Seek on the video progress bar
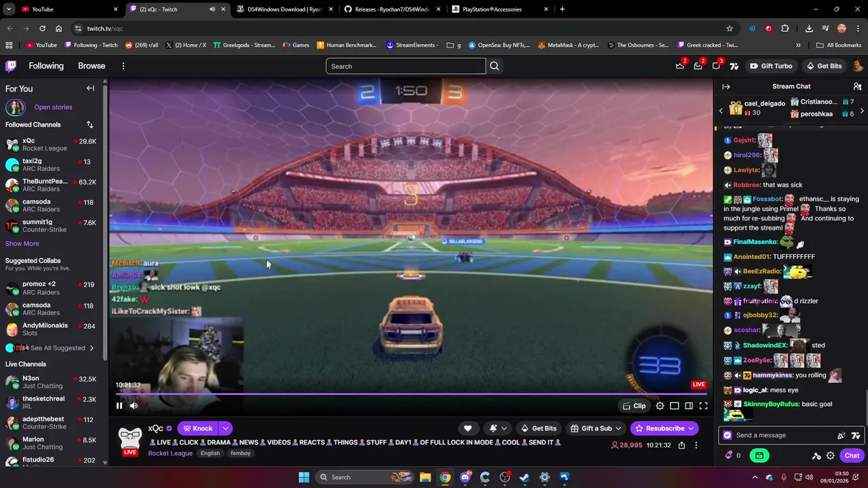Image resolution: width=868 pixels, height=488 pixels. coord(411,394)
